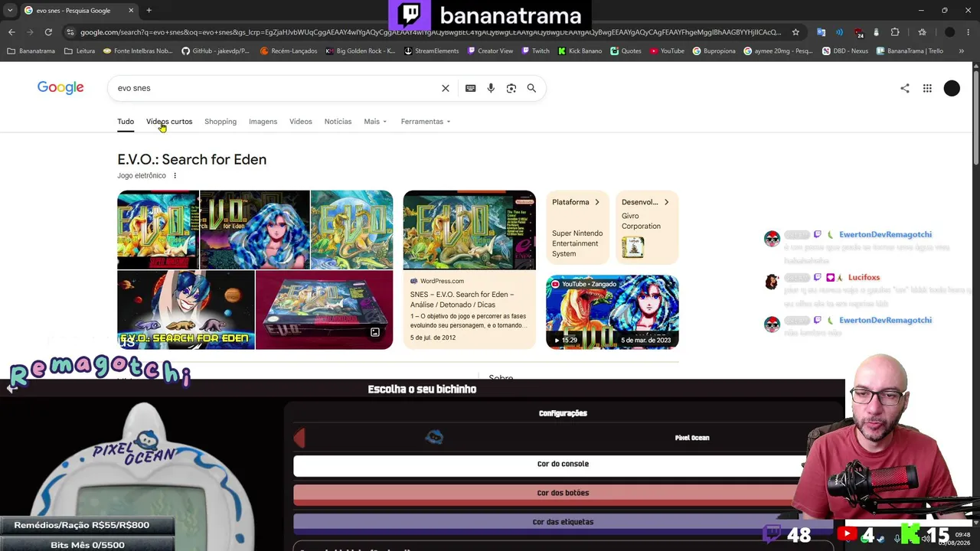This screenshot has height=551, width=980.
Task: Start voice search with the microphone
Action: point(491,88)
